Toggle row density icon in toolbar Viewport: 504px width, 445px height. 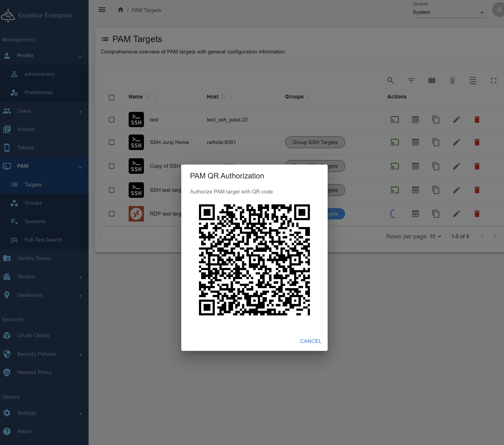coord(473,80)
